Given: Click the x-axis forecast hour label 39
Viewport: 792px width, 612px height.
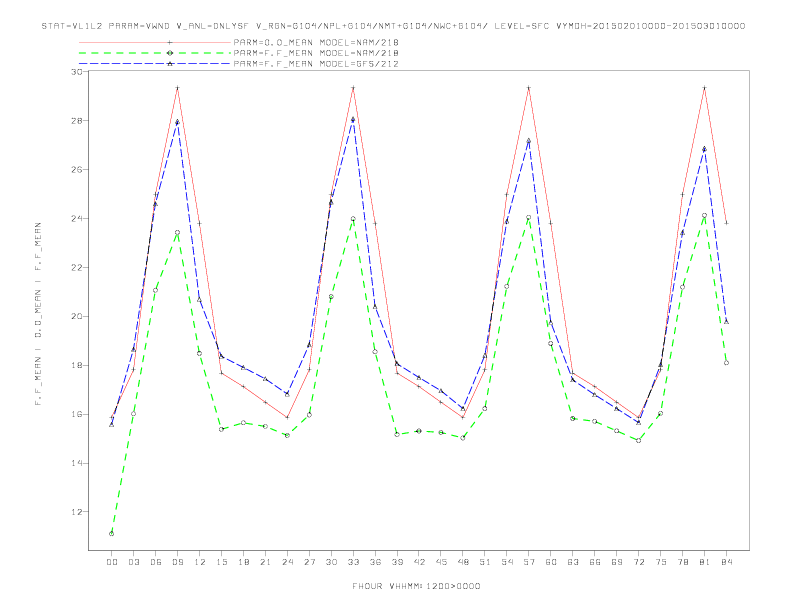Looking at the screenshot, I should 397,562.
